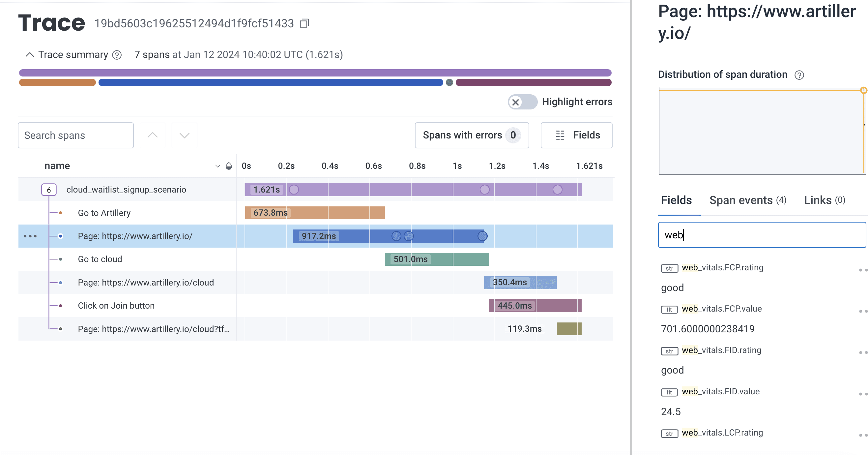Click the color-by drop icon in name header

(229, 166)
